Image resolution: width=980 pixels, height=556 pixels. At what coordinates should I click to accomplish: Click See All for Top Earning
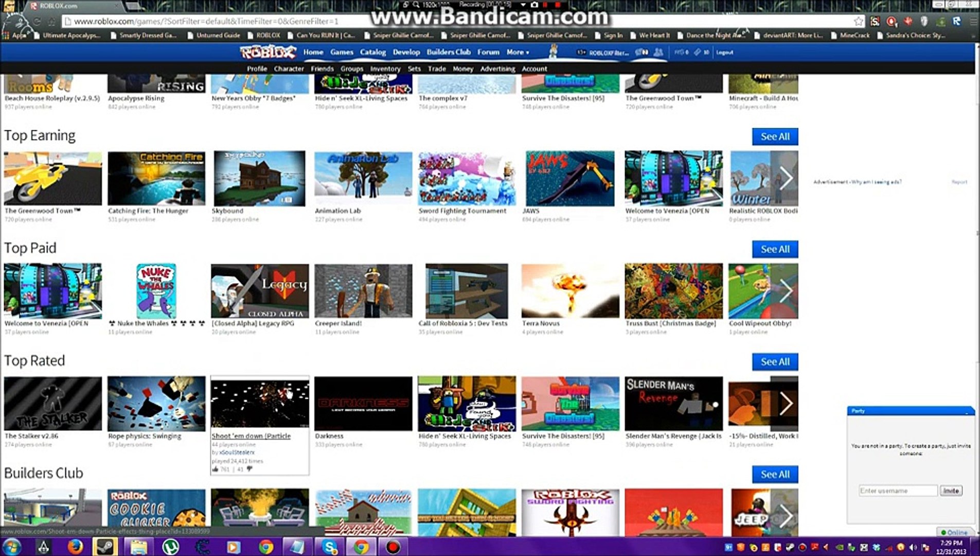click(775, 136)
